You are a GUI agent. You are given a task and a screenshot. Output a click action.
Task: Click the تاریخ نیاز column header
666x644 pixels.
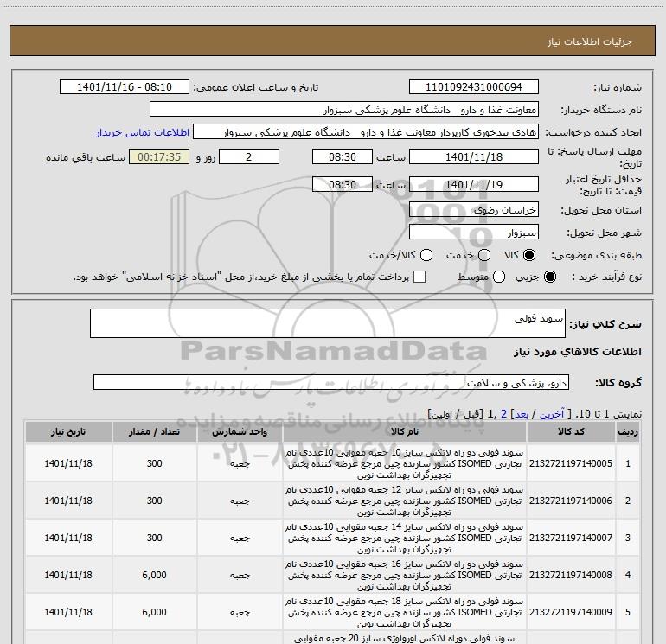(x=68, y=431)
